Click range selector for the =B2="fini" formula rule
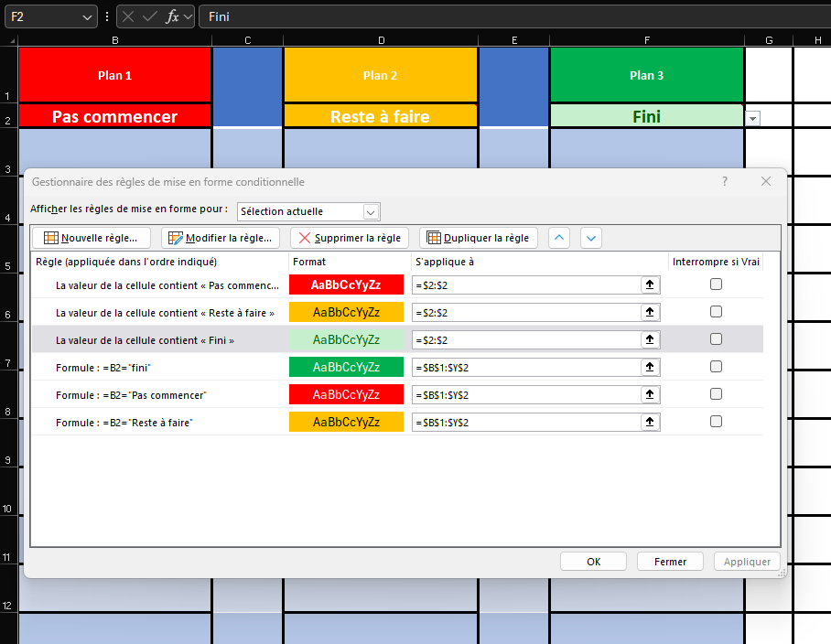 click(650, 367)
